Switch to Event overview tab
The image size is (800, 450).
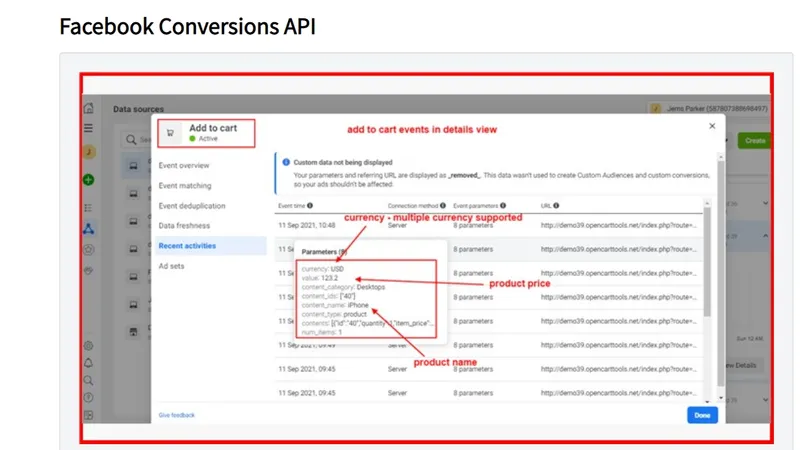pyautogui.click(x=184, y=165)
